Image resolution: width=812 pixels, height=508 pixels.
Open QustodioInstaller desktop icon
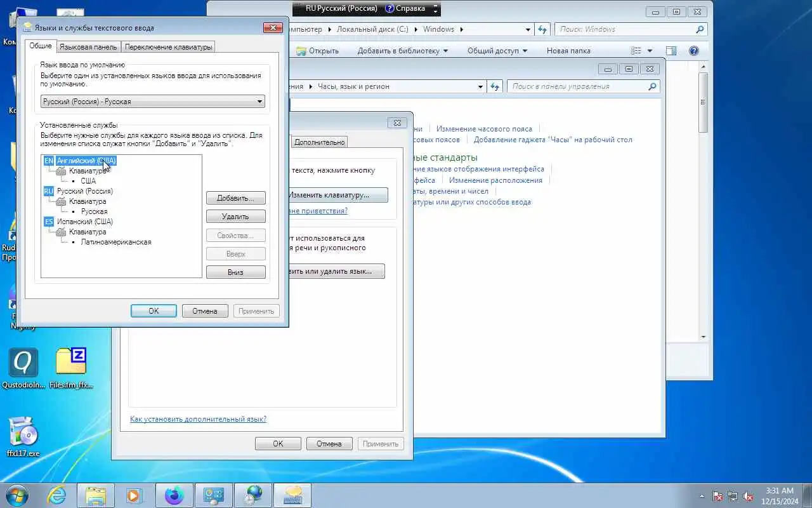coord(23,369)
